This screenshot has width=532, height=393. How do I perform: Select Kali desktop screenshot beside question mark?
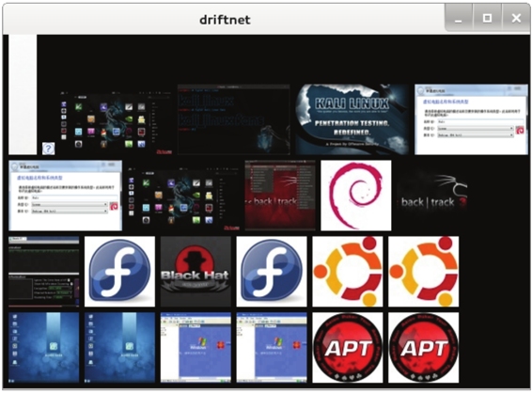tap(116, 123)
